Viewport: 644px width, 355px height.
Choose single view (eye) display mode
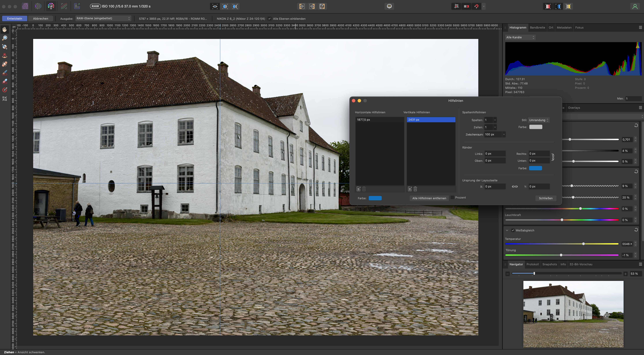215,6
